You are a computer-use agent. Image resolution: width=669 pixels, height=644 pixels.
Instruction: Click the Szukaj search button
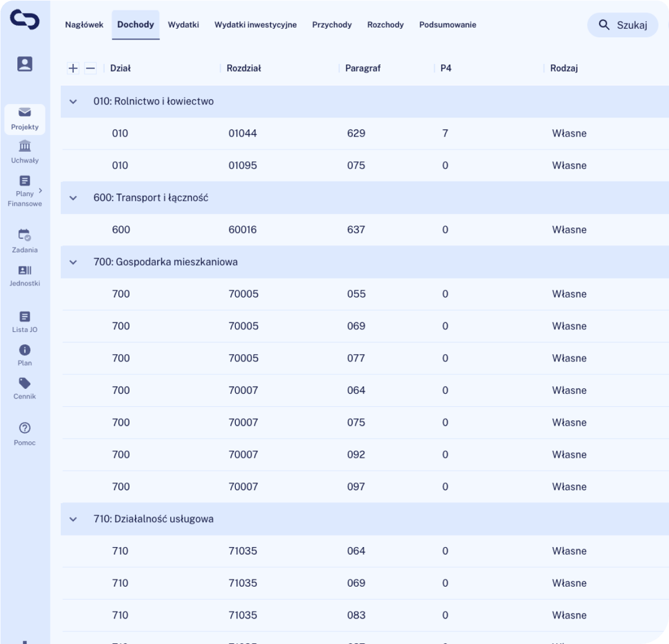pyautogui.click(x=623, y=25)
